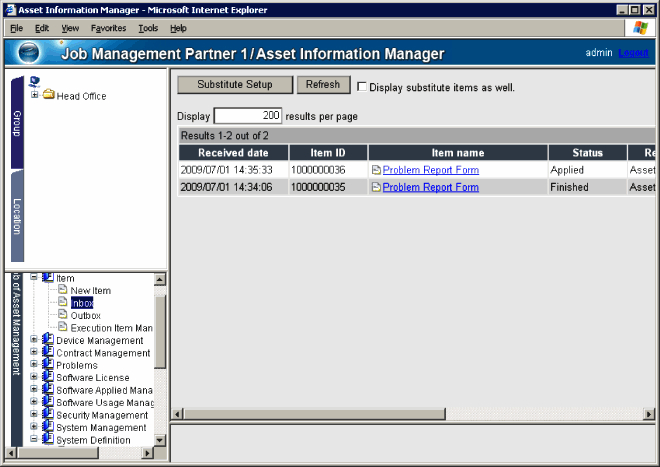Click the Item book icon
The image size is (660, 467).
[x=48, y=277]
